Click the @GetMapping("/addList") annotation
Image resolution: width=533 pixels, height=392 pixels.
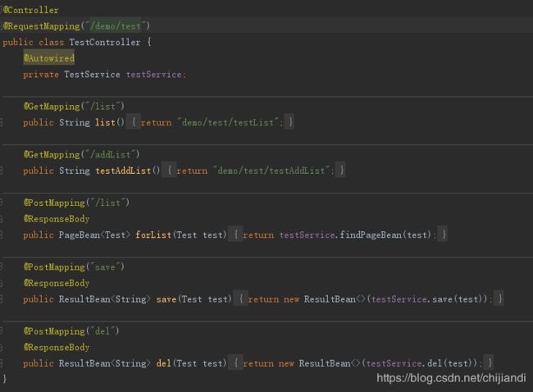point(81,154)
